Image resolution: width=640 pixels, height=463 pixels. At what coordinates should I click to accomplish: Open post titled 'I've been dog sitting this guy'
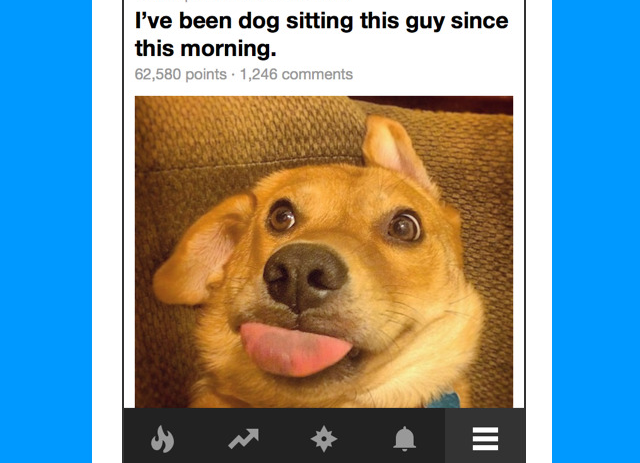pyautogui.click(x=321, y=34)
